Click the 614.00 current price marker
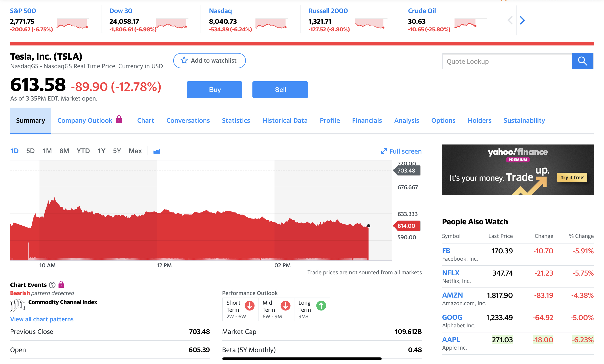The image size is (604, 364). click(x=407, y=226)
